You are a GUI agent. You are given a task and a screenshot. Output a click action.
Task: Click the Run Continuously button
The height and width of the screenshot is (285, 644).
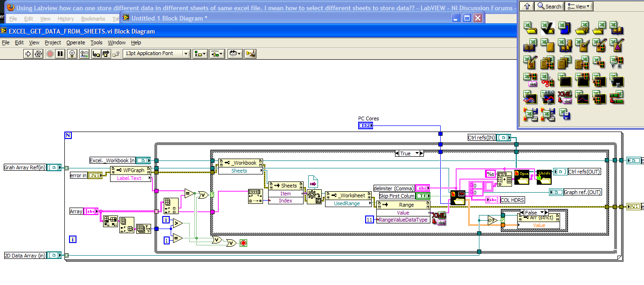38,54
